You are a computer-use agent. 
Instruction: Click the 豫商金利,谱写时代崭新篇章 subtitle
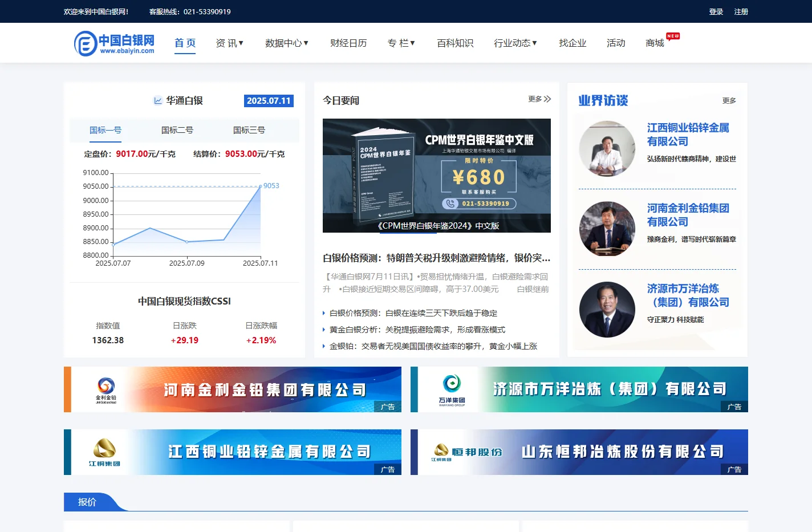coord(692,239)
